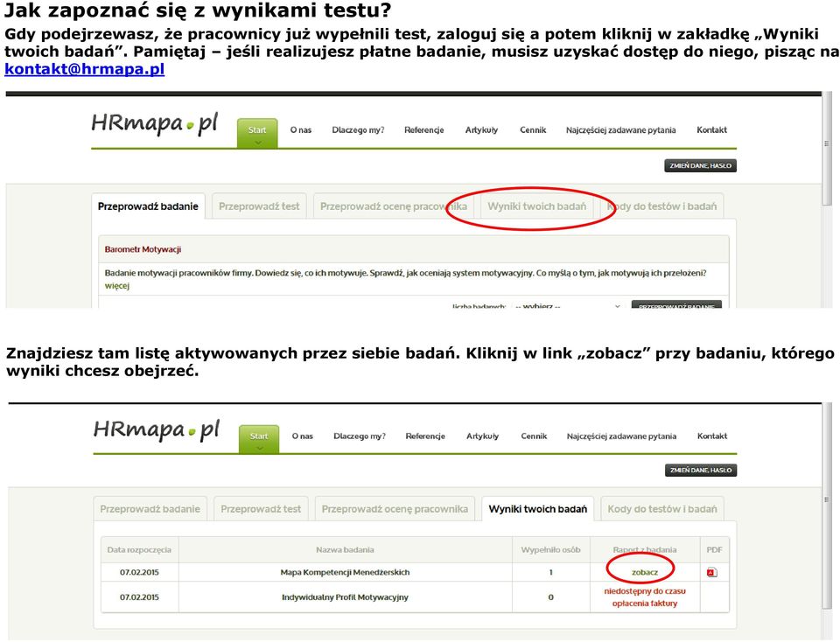Image resolution: width=840 pixels, height=642 pixels.
Task: Open 'Referencje' menu in Barometr Motywacji screenshot
Action: point(423,130)
